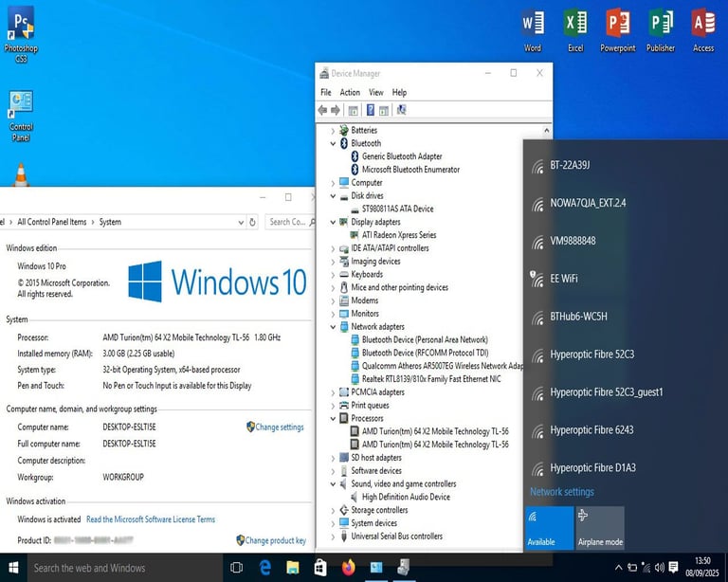Viewport: 728px width, 582px height.
Task: Click the Task View taskbar icon
Action: [x=236, y=567]
